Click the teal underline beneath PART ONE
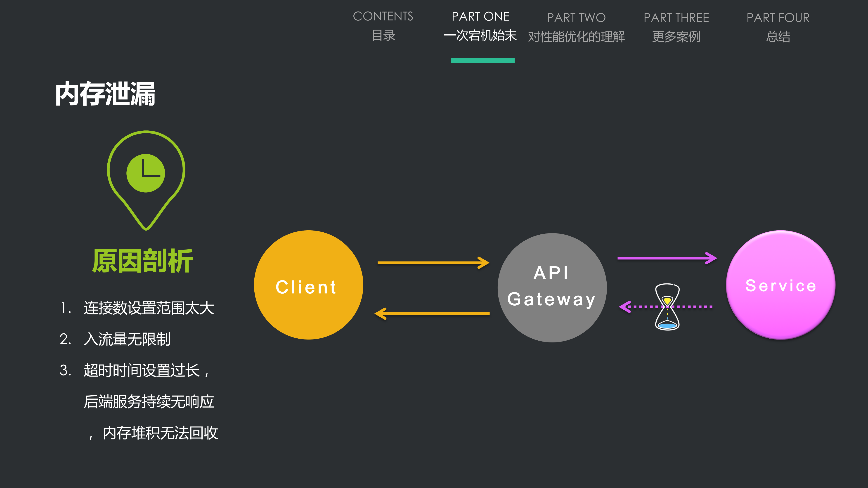Viewport: 868px width, 488px height. [482, 61]
